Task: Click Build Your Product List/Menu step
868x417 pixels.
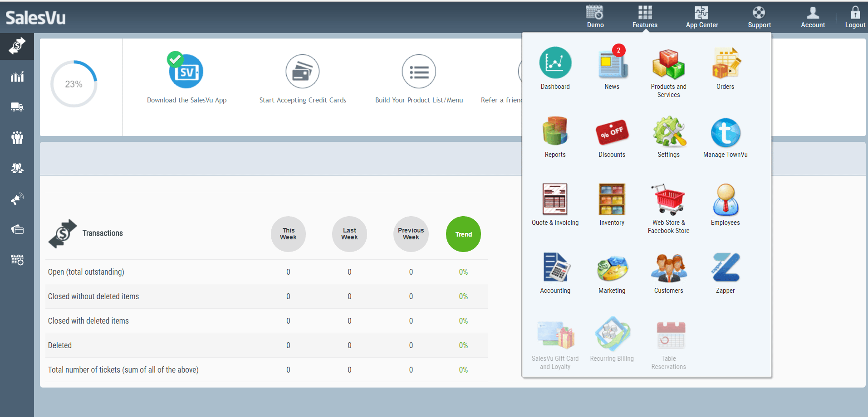Action: [419, 100]
